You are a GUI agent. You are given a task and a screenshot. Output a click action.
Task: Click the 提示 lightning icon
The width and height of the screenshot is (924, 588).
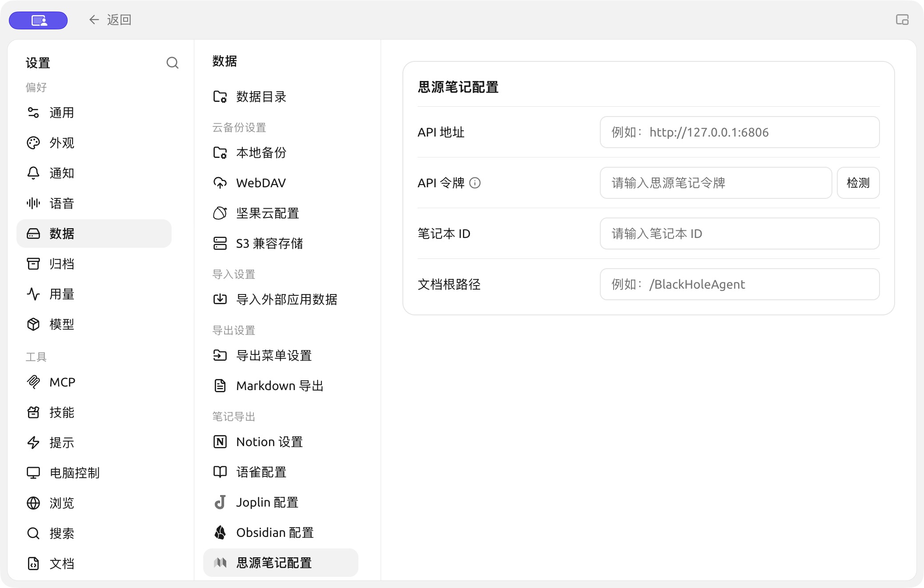tap(33, 443)
